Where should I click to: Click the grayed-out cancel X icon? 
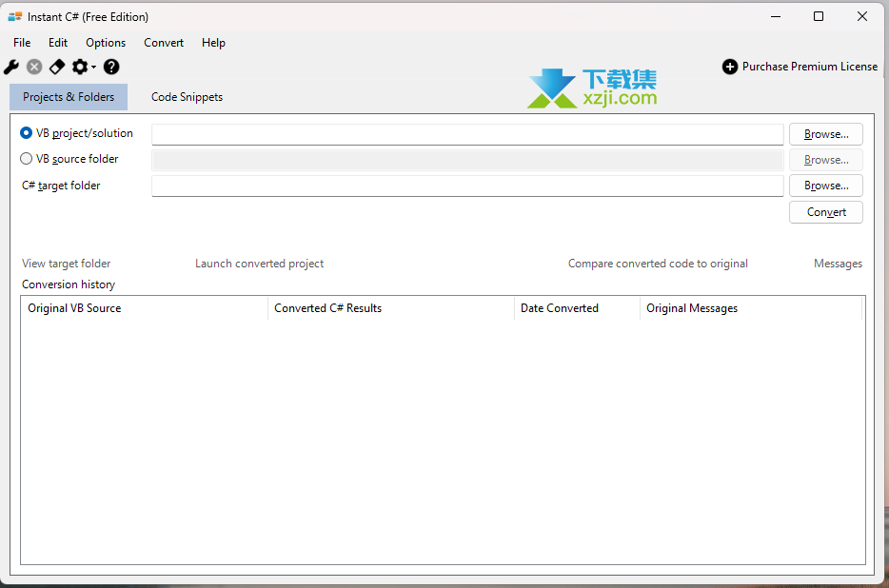(x=34, y=67)
